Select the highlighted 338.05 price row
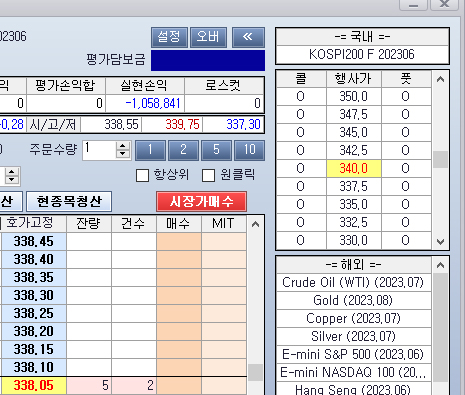This screenshot has height=395, width=465. click(33, 386)
